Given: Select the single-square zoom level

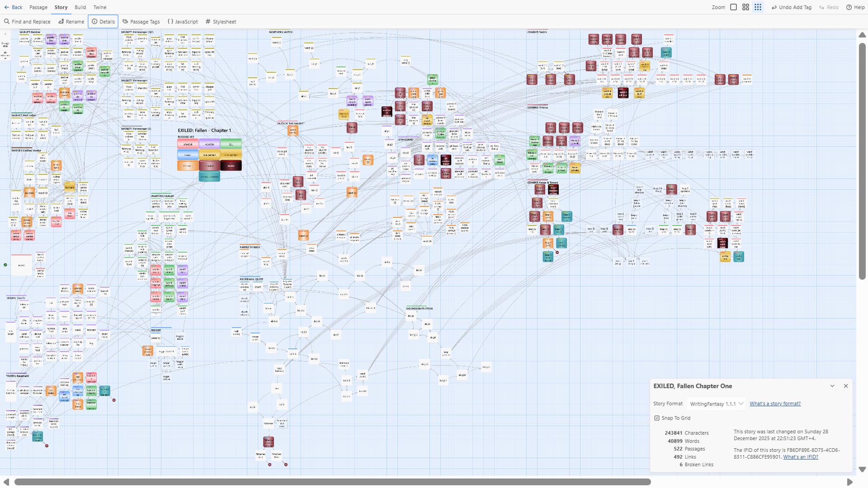Looking at the screenshot, I should tap(733, 7).
